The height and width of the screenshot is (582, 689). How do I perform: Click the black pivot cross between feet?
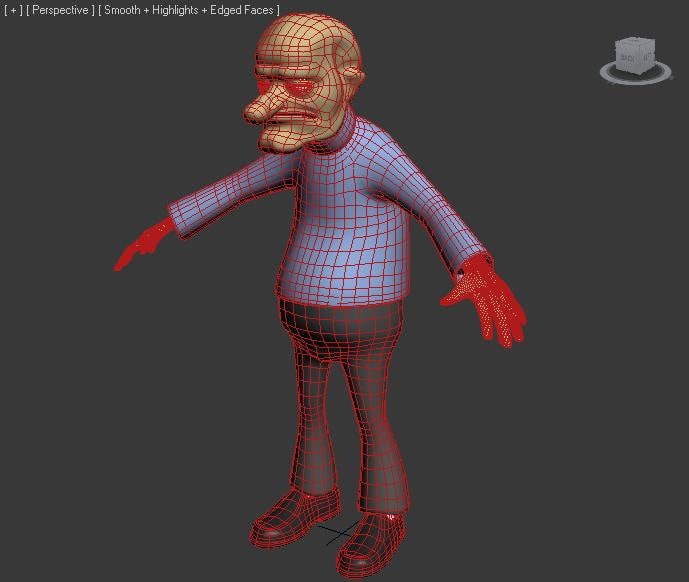(337, 535)
